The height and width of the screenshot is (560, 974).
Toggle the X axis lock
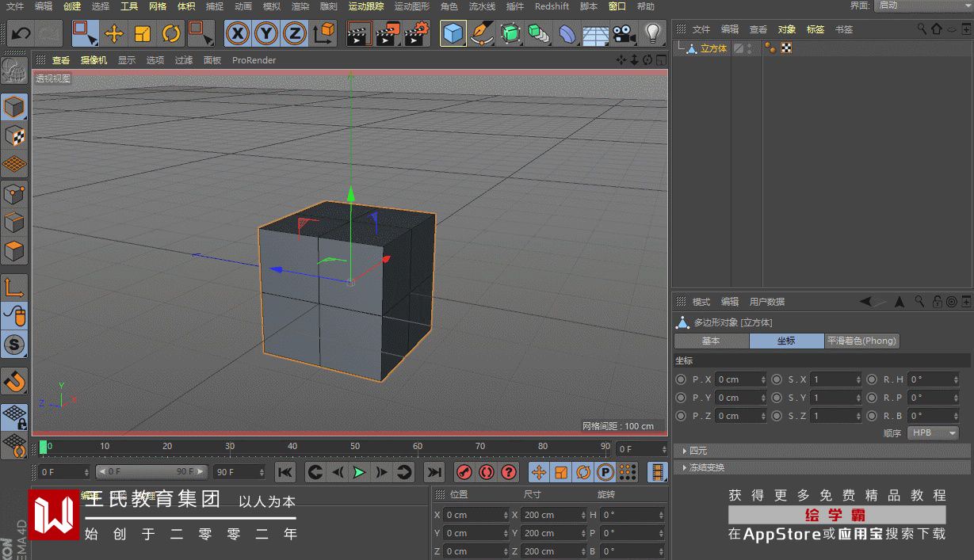(238, 33)
